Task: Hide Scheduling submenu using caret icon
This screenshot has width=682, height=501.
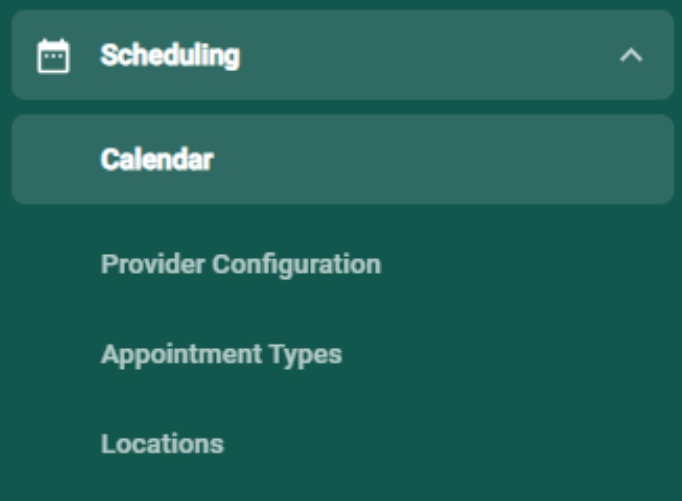Action: point(631,56)
